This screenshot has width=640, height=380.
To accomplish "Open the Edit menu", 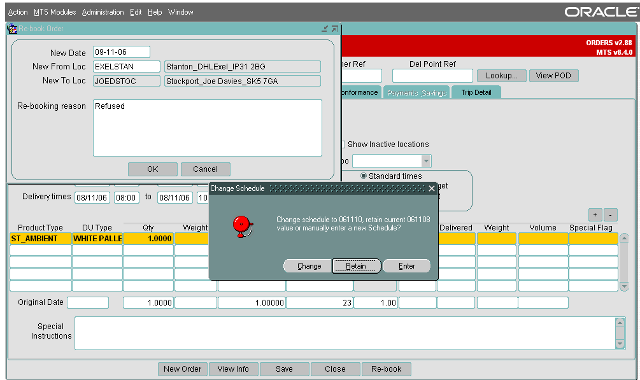I will (x=136, y=12).
